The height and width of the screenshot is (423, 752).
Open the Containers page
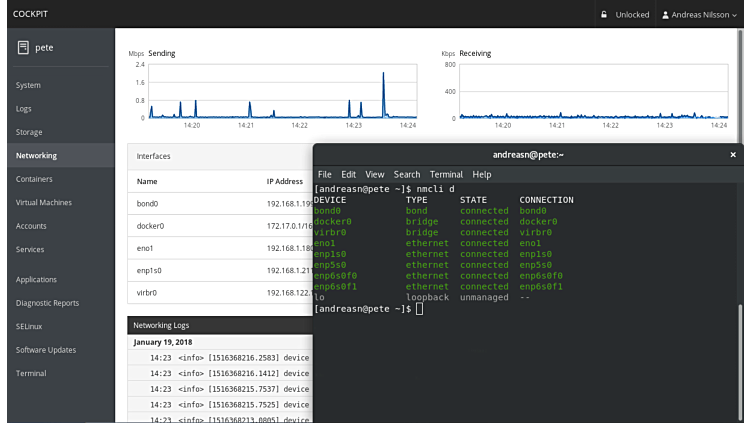pos(34,179)
